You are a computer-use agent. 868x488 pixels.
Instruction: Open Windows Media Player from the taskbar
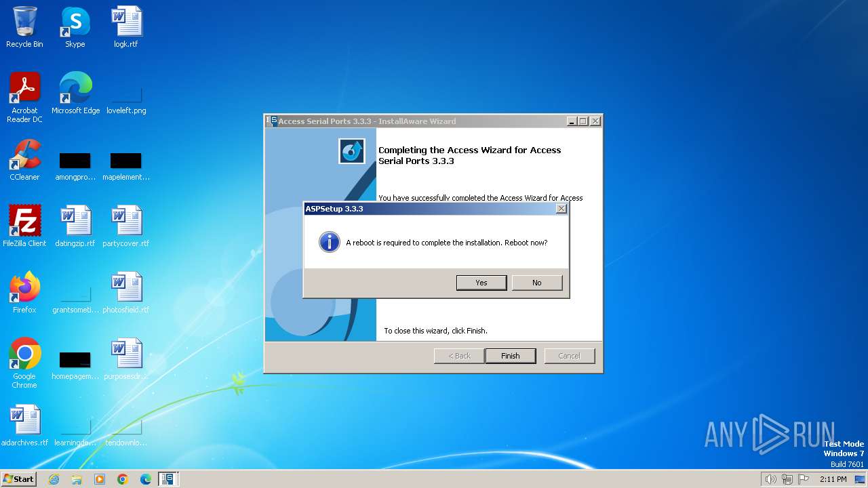point(100,479)
